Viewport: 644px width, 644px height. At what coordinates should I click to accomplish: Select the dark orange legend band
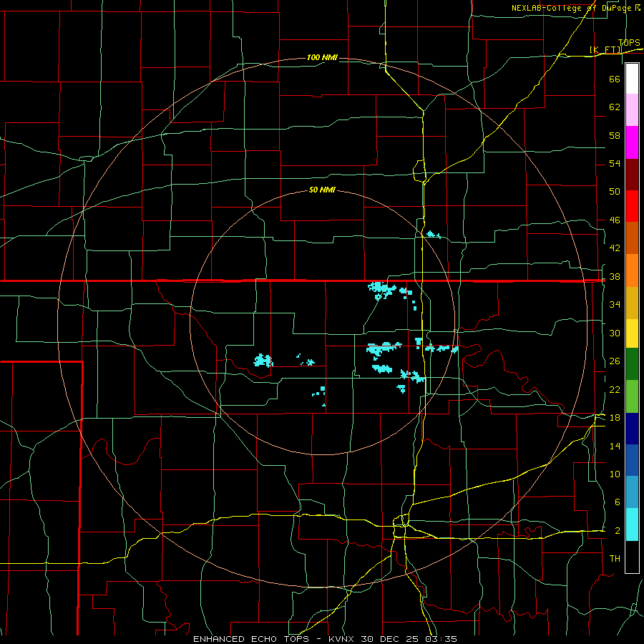[x=632, y=238]
